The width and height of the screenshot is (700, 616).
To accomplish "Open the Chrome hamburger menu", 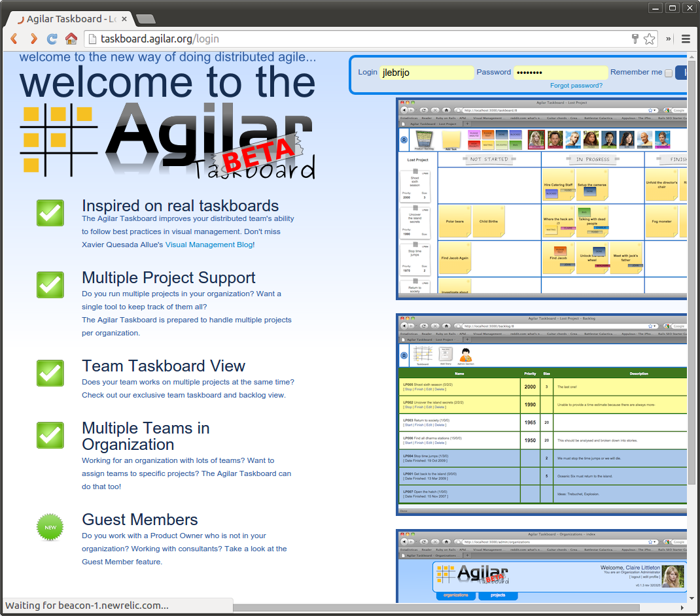I will 686,39.
